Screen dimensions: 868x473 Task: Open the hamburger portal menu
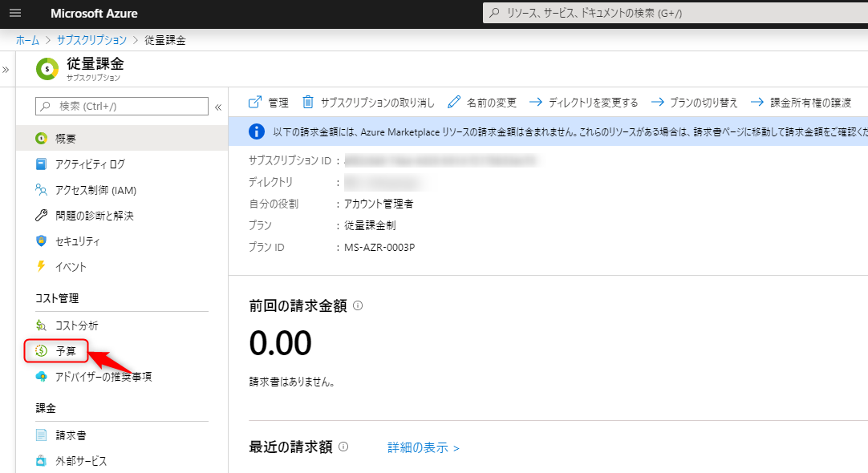pyautogui.click(x=15, y=14)
